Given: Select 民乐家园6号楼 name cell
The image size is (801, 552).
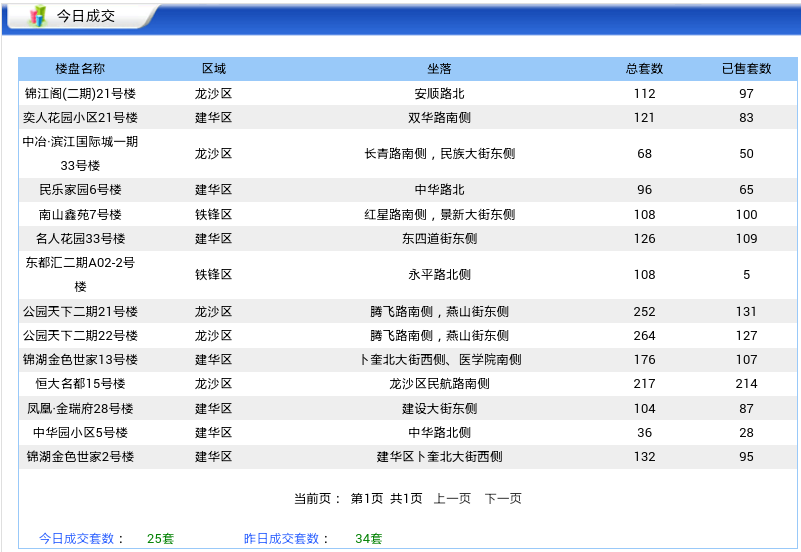Looking at the screenshot, I should pyautogui.click(x=80, y=189).
